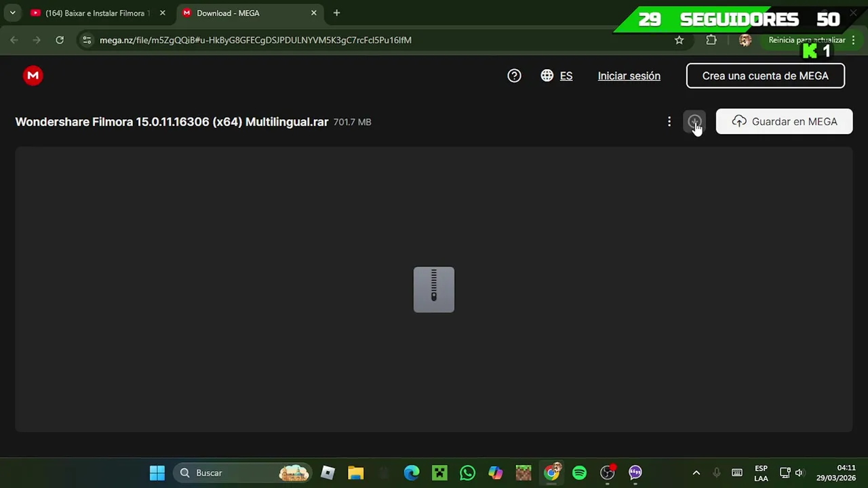Open Copilot from the taskbar
This screenshot has height=488, width=868.
click(496, 472)
